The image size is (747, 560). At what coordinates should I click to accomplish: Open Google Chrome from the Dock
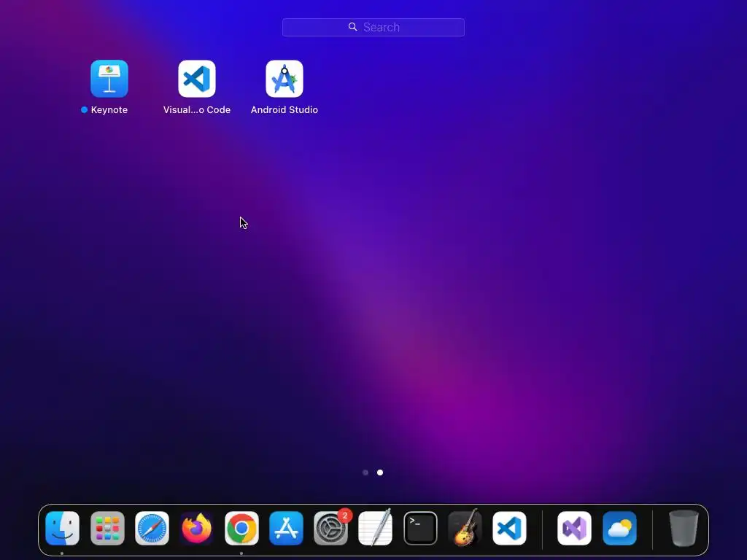pyautogui.click(x=241, y=528)
